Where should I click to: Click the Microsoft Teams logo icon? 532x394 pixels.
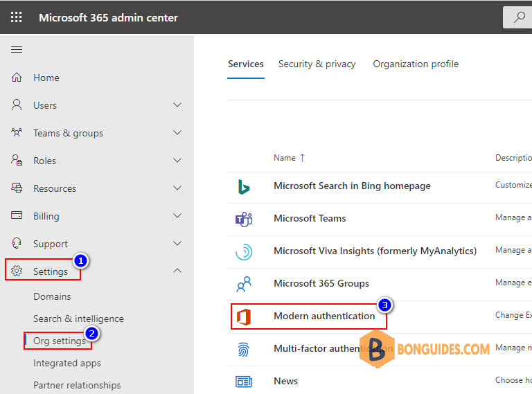(244, 219)
